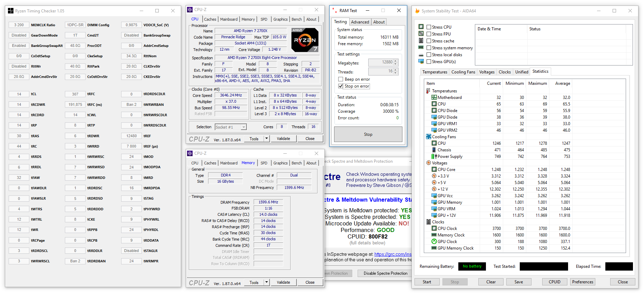
Task: Click the Ryzen Timing Checker title icon
Action: pos(11,11)
